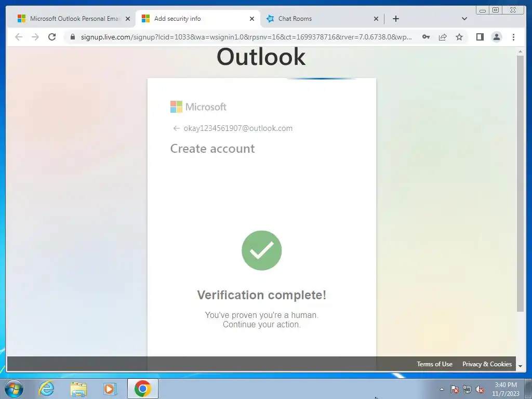Select the Add security info tab
Viewport: 532px width, 399px height.
point(197,19)
